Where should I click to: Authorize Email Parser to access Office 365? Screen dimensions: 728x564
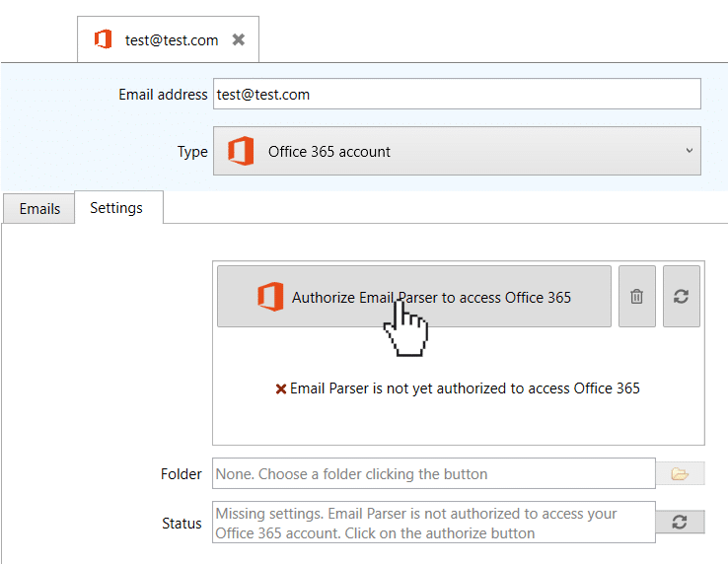tap(414, 296)
